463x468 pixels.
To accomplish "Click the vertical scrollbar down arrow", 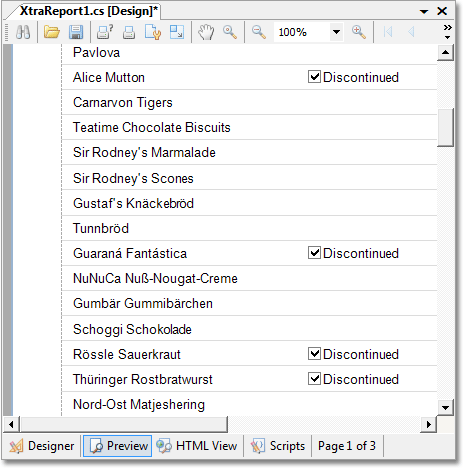I will [445, 407].
